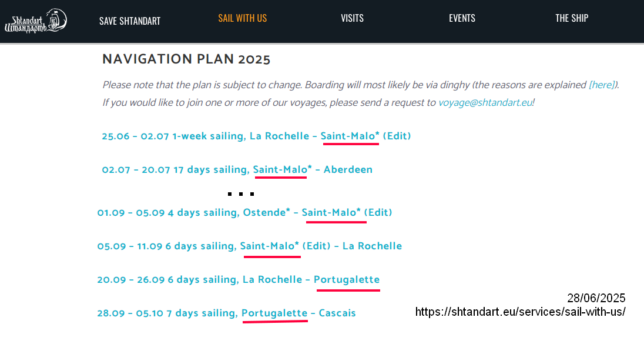
Task: Click the voyage@shtandart.eu email link
Action: [x=485, y=103]
